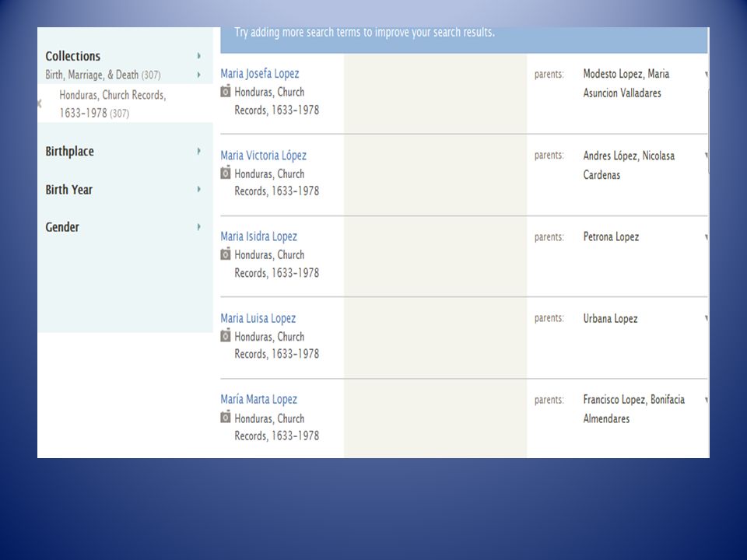This screenshot has height=560, width=747.
Task: Expand details arrow for Maria Victoria López
Action: pyautogui.click(x=706, y=156)
